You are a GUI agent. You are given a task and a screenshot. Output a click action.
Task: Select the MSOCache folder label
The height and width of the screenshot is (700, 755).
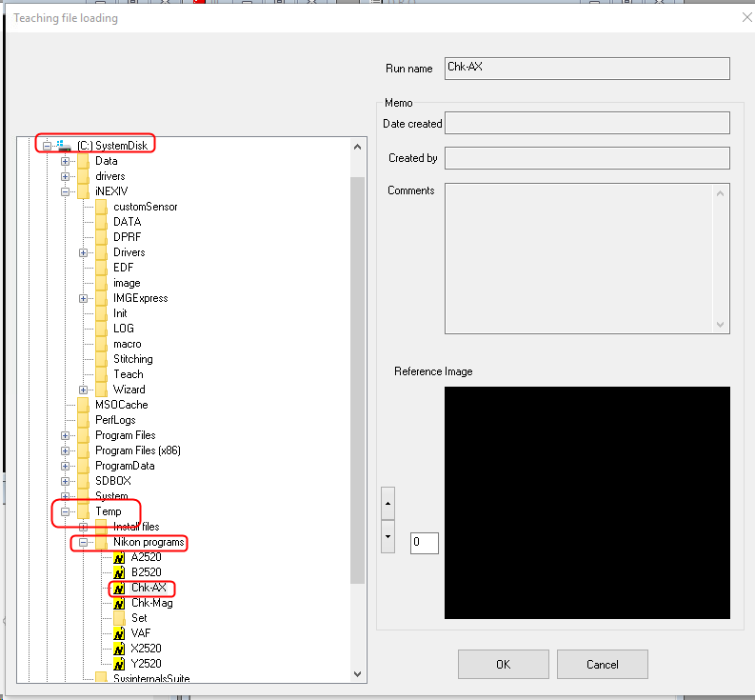pyautogui.click(x=121, y=405)
